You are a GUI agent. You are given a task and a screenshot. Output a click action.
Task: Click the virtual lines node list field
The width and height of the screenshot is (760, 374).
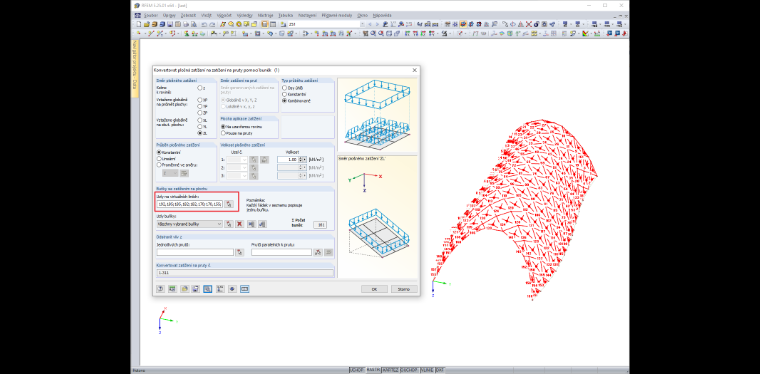pos(190,204)
